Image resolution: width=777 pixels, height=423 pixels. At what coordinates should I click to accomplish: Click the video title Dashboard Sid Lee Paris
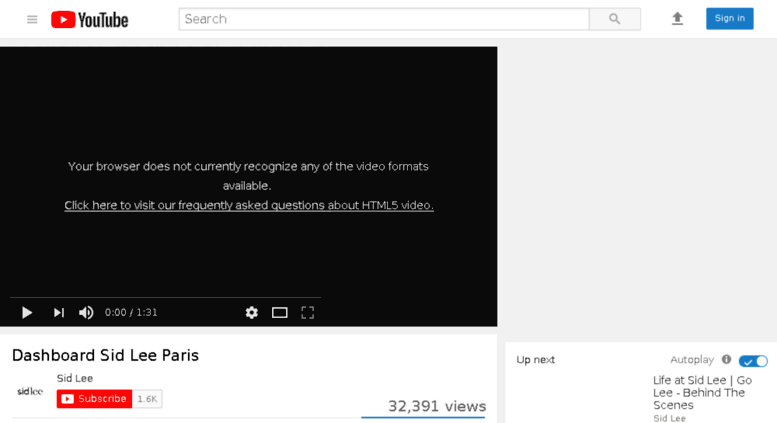(x=105, y=355)
